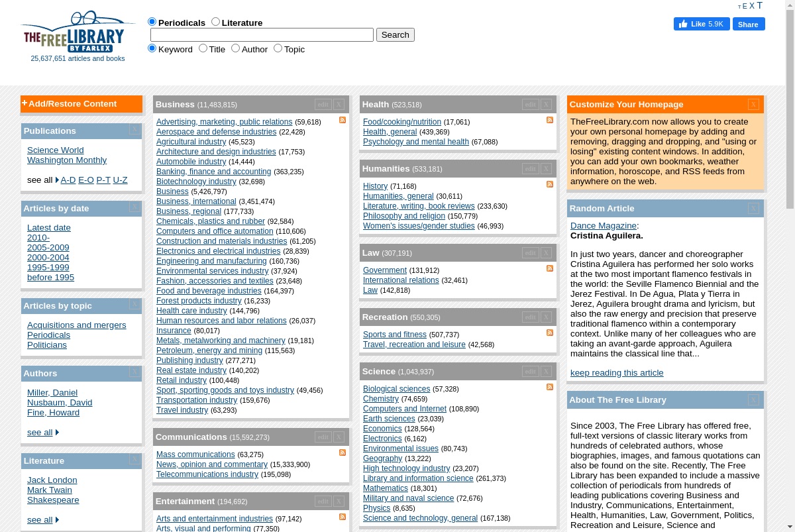Close the Publications sidebar box
Screen dimensions: 795x532
tap(134, 129)
